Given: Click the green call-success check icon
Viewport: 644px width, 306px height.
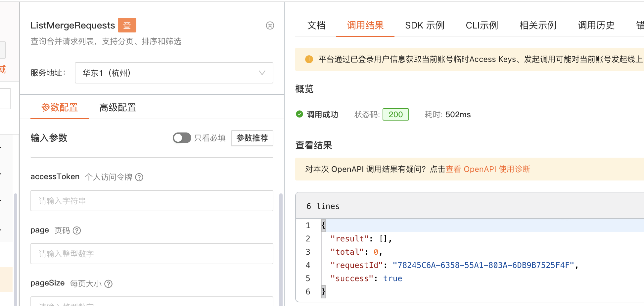Looking at the screenshot, I should (x=299, y=114).
